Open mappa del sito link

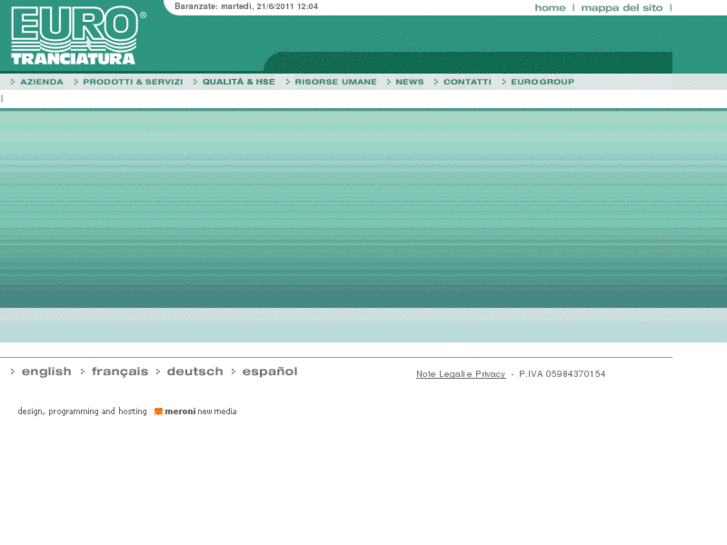(622, 8)
